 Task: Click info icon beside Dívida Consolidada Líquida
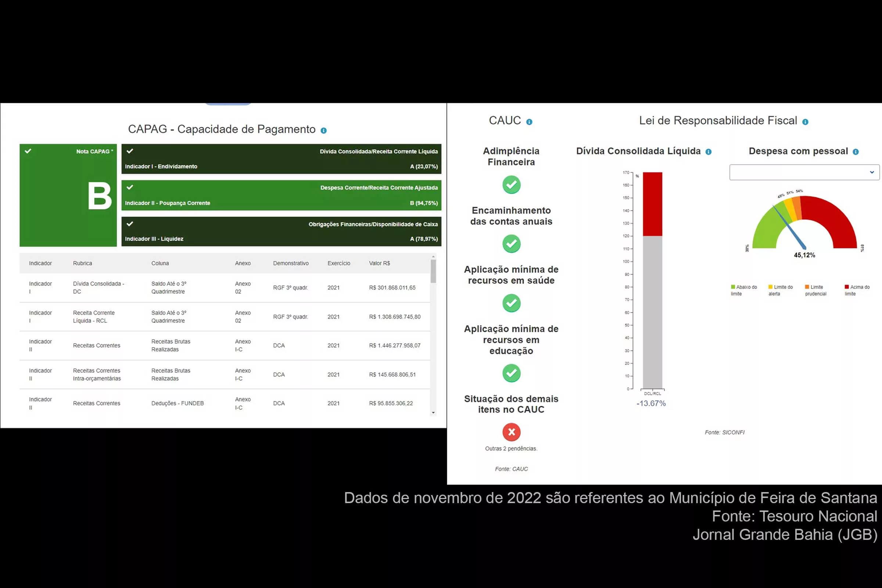pyautogui.click(x=709, y=152)
